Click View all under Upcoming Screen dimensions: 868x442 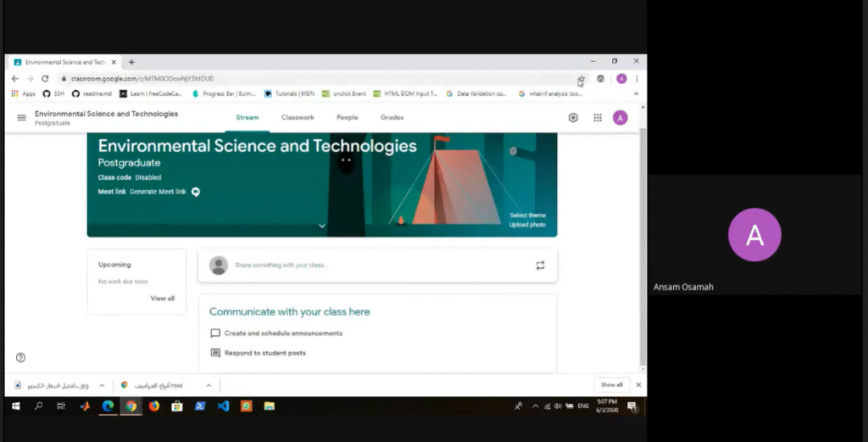coord(162,299)
